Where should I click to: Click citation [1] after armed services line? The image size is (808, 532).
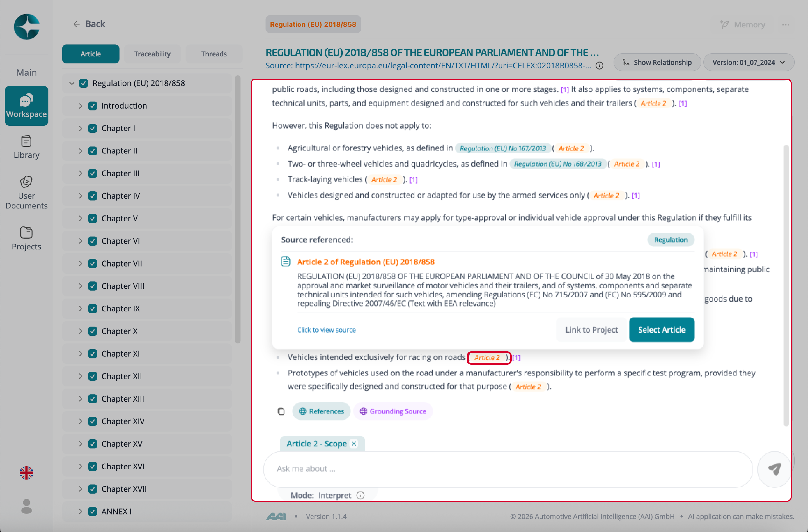tap(635, 196)
